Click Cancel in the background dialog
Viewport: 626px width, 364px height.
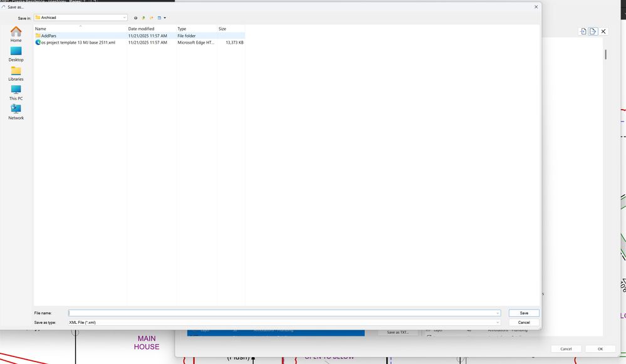pyautogui.click(x=566, y=349)
